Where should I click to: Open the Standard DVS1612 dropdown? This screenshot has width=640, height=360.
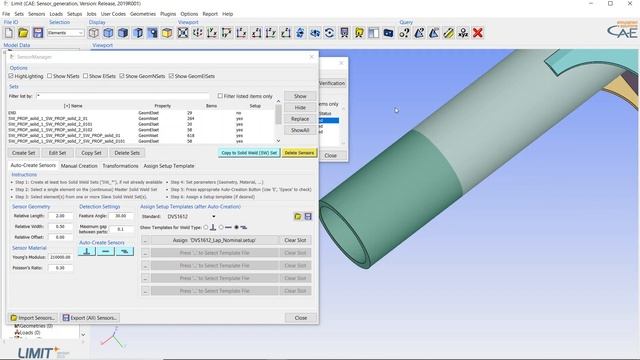click(x=191, y=216)
